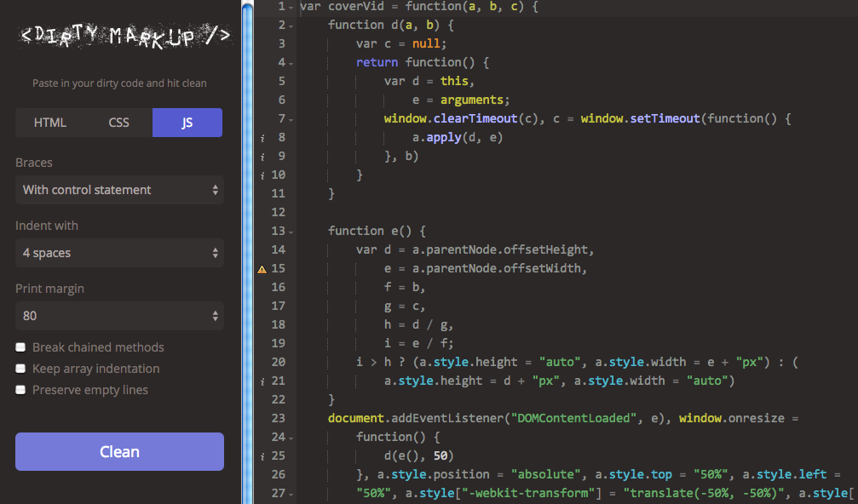Open the Indent with dropdown
Screen dimensions: 858x504
119,253
